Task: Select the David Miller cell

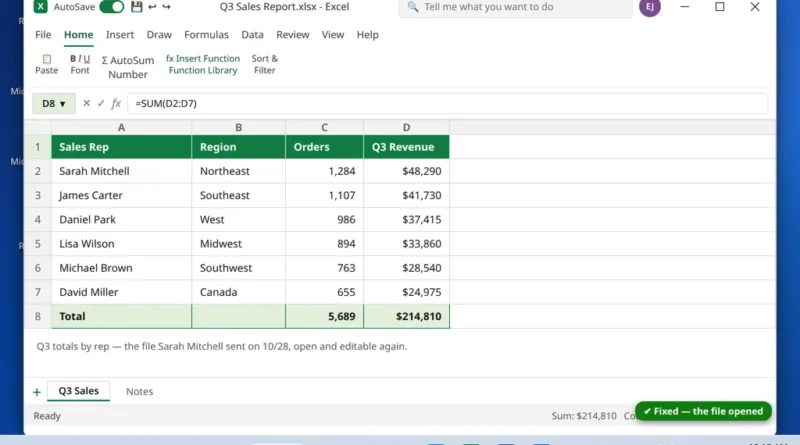Action: [121, 292]
